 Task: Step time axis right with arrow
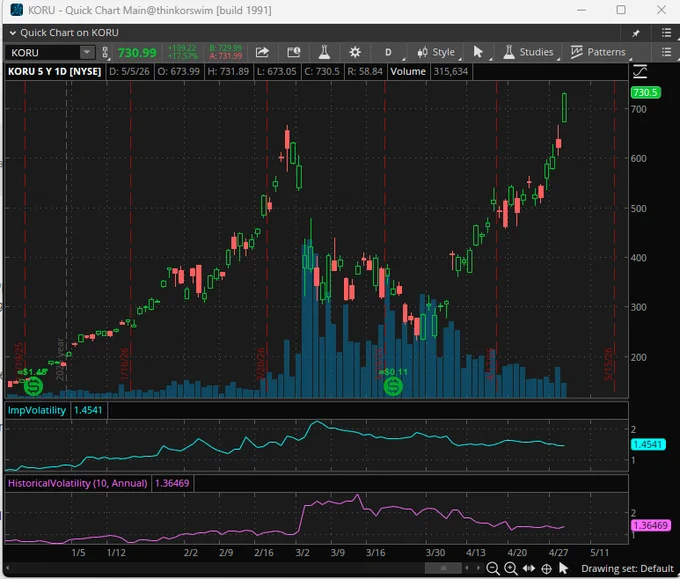click(478, 568)
